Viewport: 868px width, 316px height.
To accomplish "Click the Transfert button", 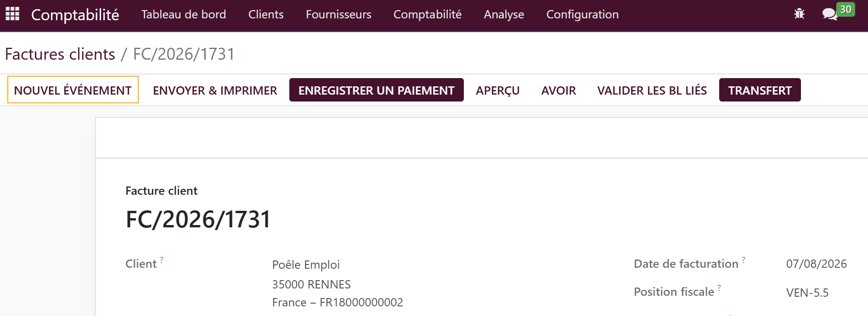I will coord(760,90).
